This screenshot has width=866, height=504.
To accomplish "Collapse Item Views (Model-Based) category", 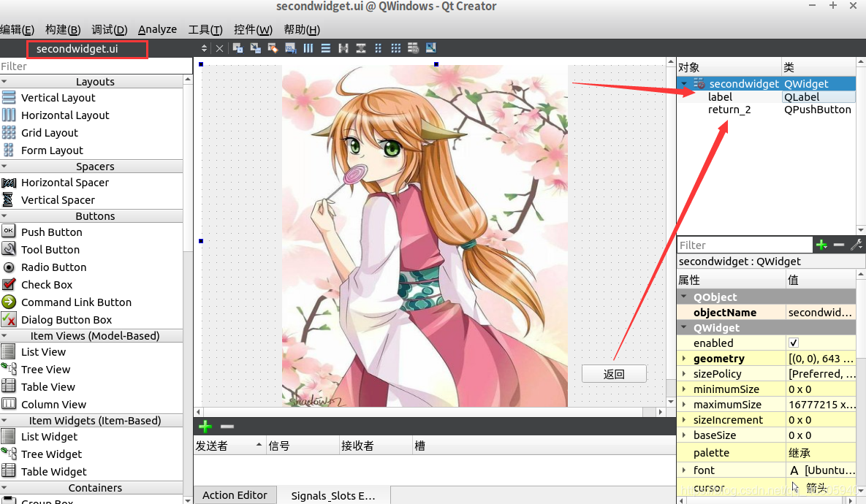I will coord(4,335).
